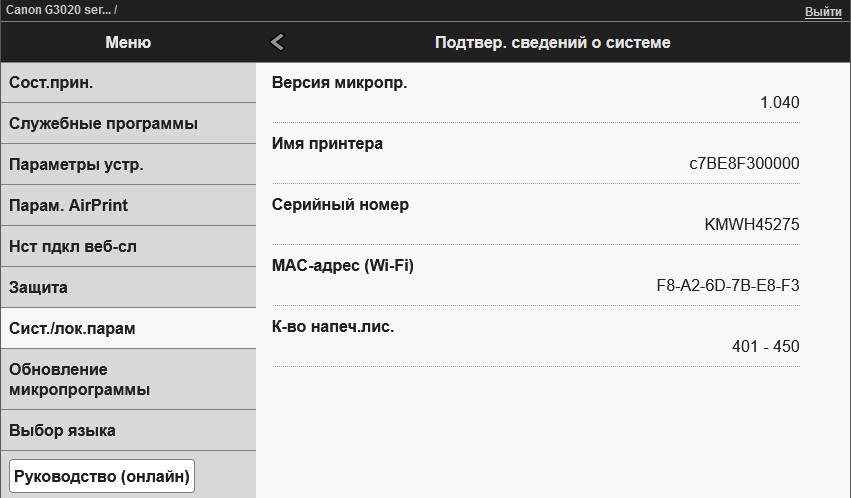Image resolution: width=851 pixels, height=498 pixels.
Task: Open Обновление микропрограммы page
Action: point(127,380)
